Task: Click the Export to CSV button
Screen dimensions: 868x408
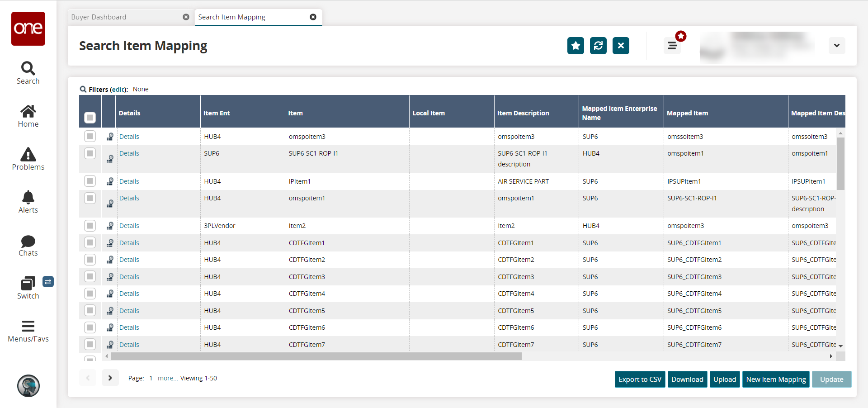Action: coord(640,380)
